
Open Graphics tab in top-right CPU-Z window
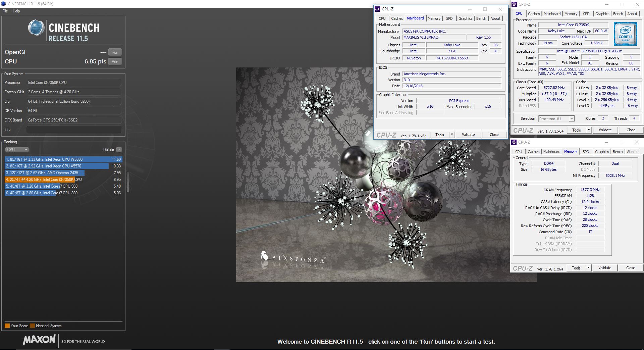coord(602,14)
